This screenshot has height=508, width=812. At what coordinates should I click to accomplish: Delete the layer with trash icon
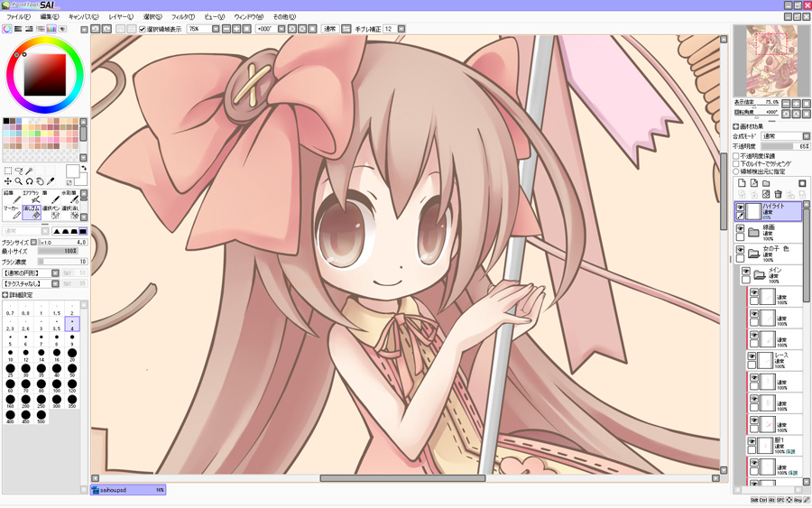(x=778, y=194)
